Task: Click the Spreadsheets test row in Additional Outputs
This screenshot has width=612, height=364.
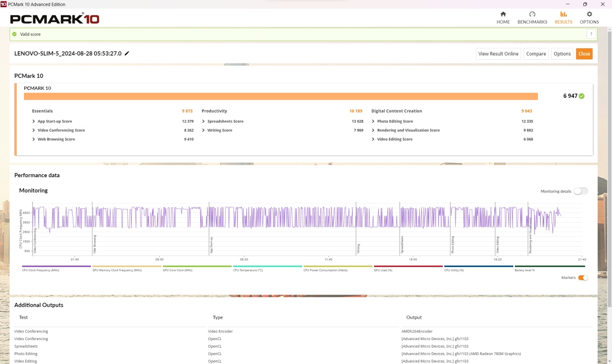Action: (26, 346)
